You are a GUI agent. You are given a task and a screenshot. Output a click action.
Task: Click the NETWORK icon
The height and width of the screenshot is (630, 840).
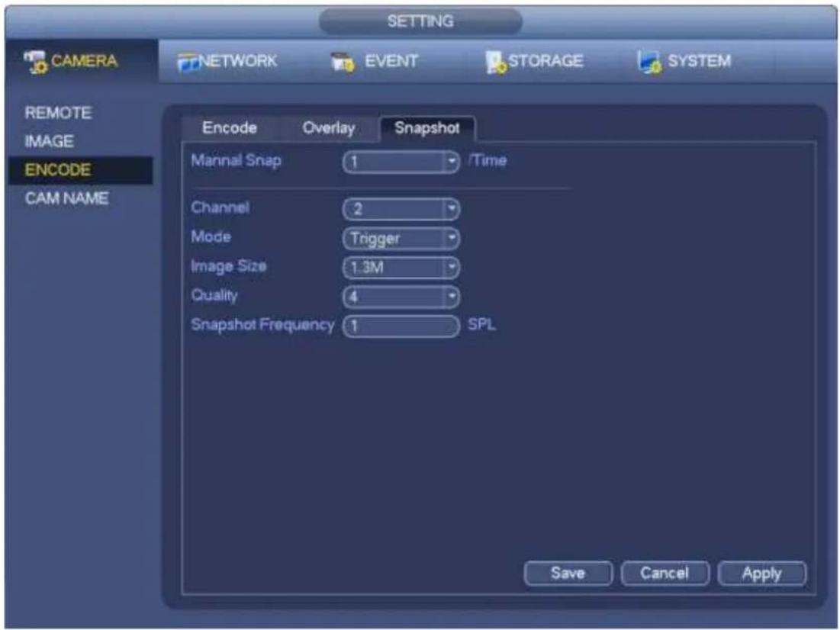click(188, 62)
